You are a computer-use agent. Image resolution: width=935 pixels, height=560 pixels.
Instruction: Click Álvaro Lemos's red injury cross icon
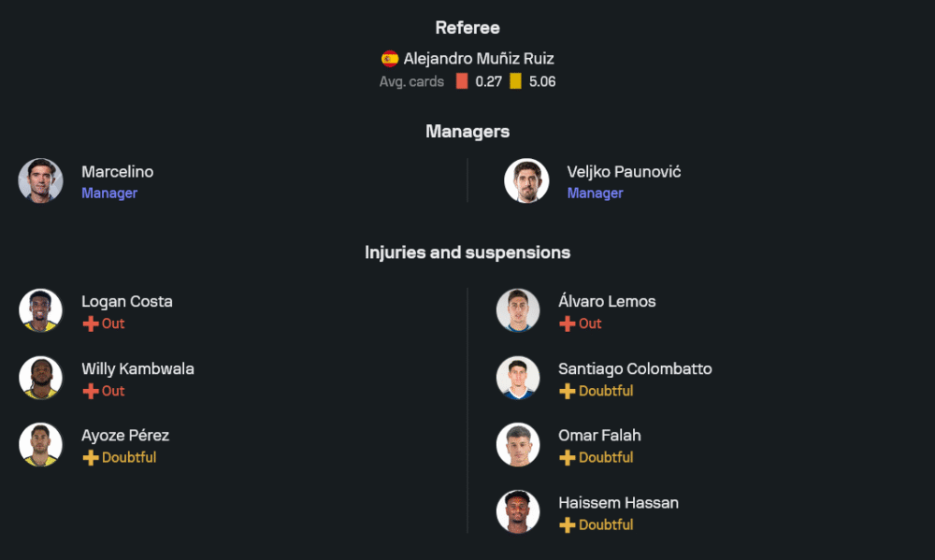568,323
